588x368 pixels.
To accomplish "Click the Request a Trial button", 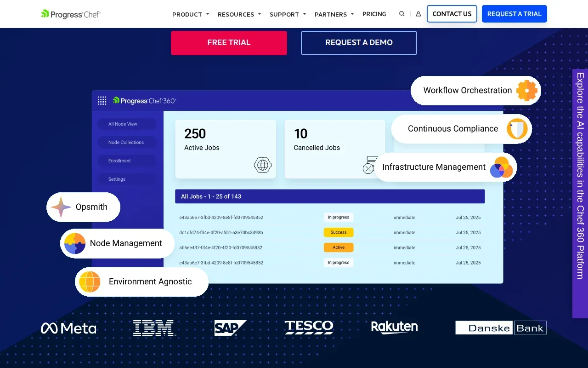I will pyautogui.click(x=514, y=14).
